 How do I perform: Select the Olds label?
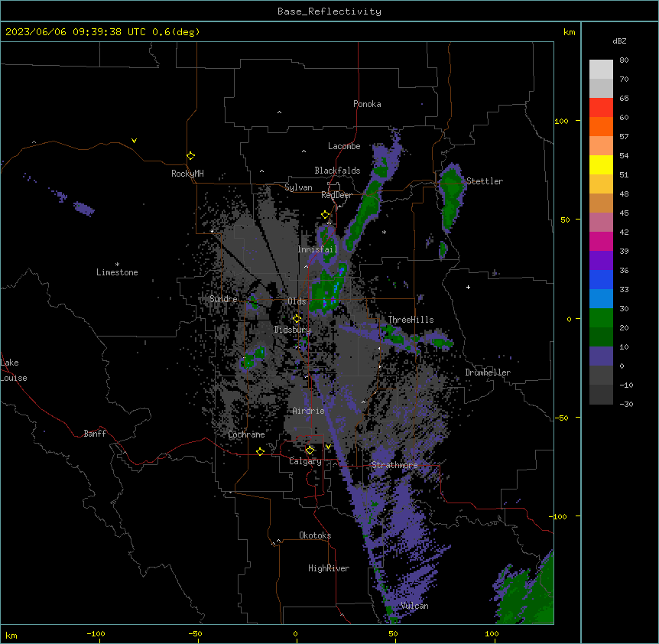pyautogui.click(x=297, y=301)
